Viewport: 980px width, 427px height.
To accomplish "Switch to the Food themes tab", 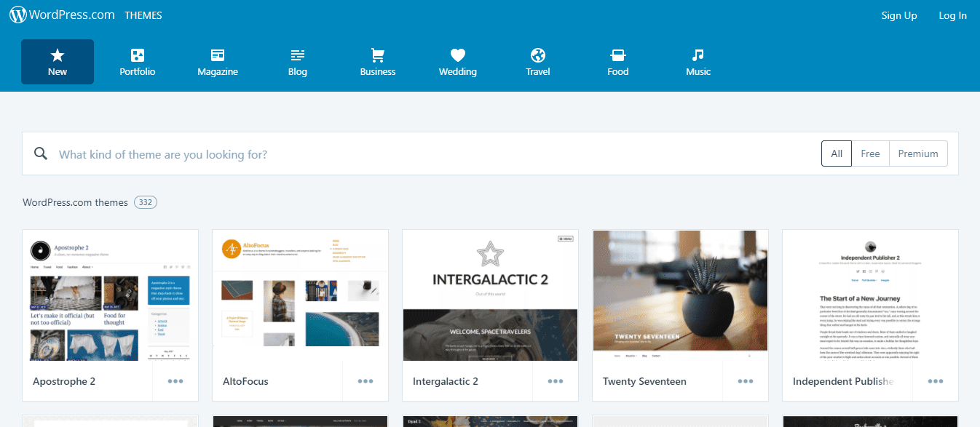I will 618,62.
